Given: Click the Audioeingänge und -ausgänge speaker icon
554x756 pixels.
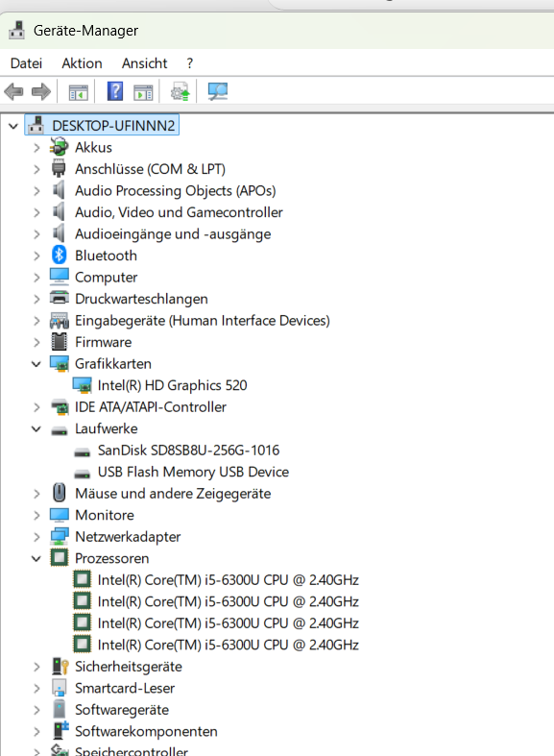Looking at the screenshot, I should [x=59, y=233].
